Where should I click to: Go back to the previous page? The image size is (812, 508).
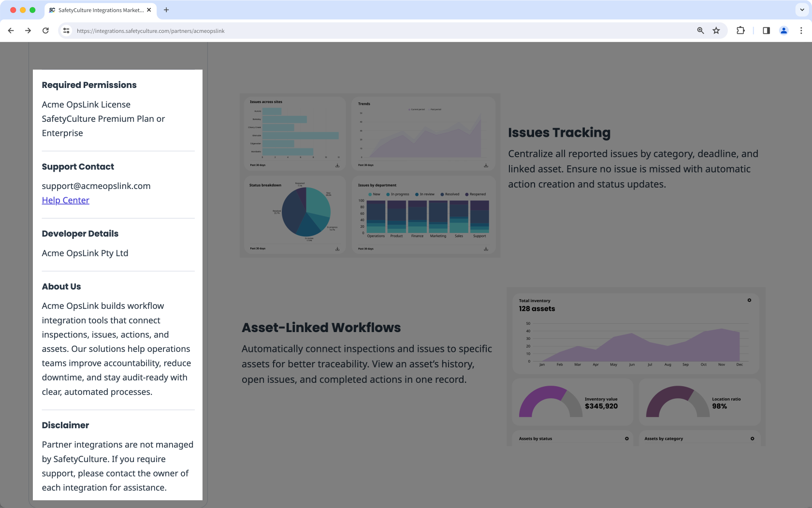(11, 30)
